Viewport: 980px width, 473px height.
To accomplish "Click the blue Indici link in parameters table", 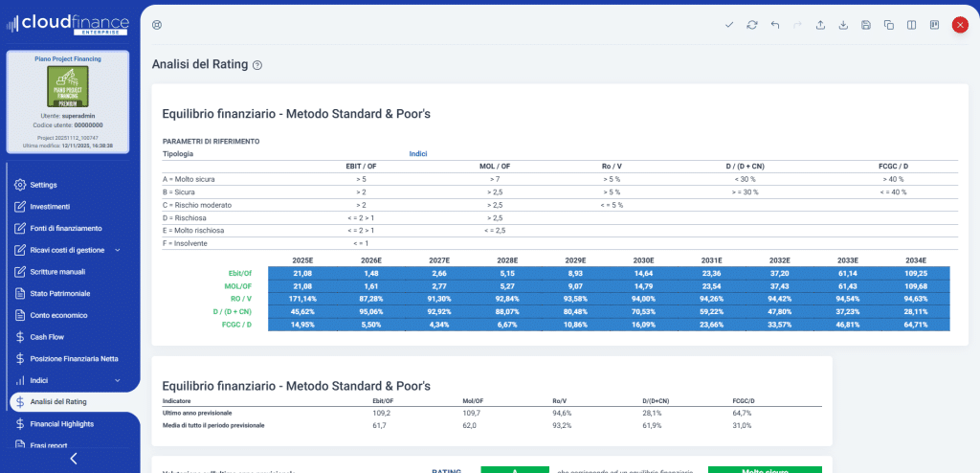I will 417,153.
